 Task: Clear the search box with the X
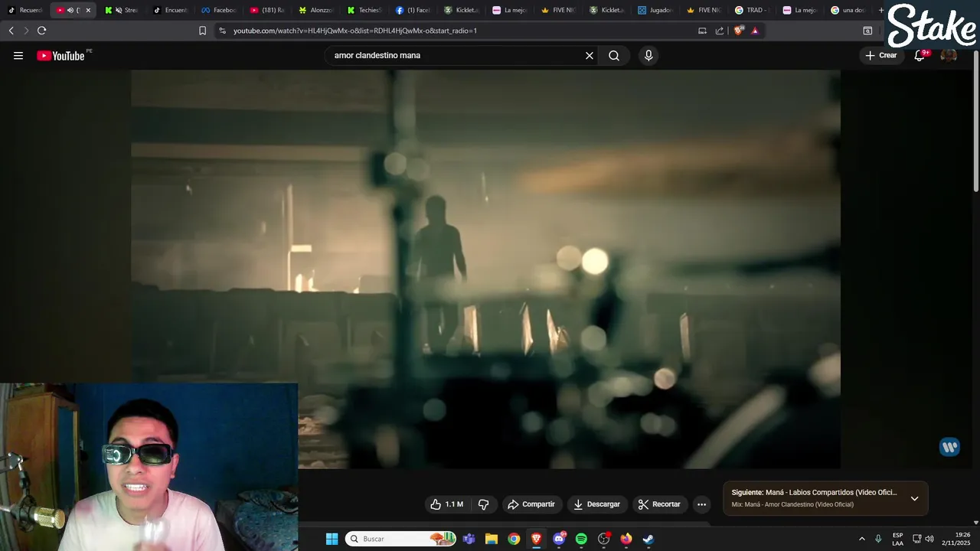pyautogui.click(x=590, y=55)
